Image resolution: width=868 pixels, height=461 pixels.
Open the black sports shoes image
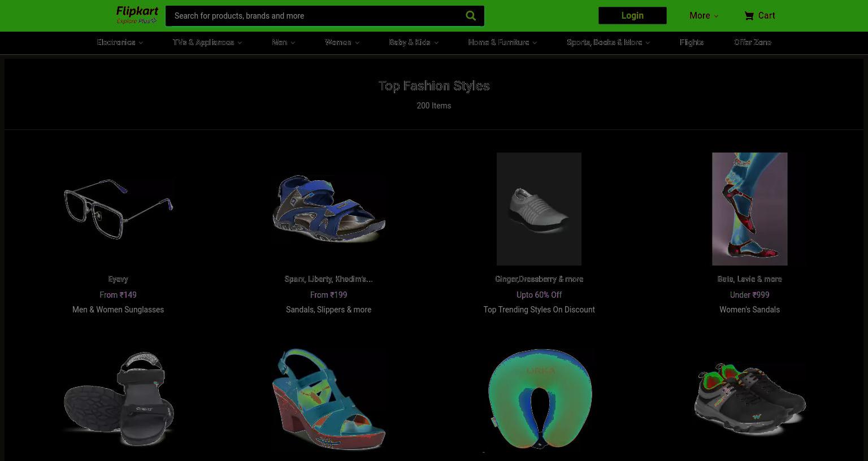[x=749, y=399]
